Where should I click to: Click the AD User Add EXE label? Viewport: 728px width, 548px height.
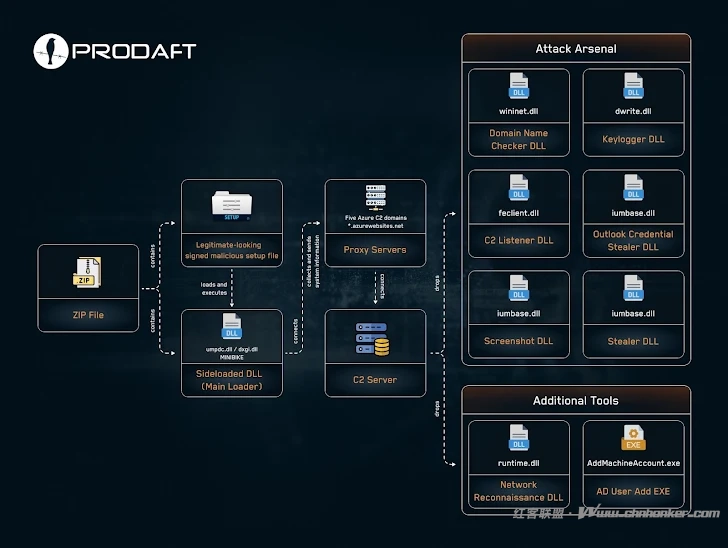click(x=633, y=491)
